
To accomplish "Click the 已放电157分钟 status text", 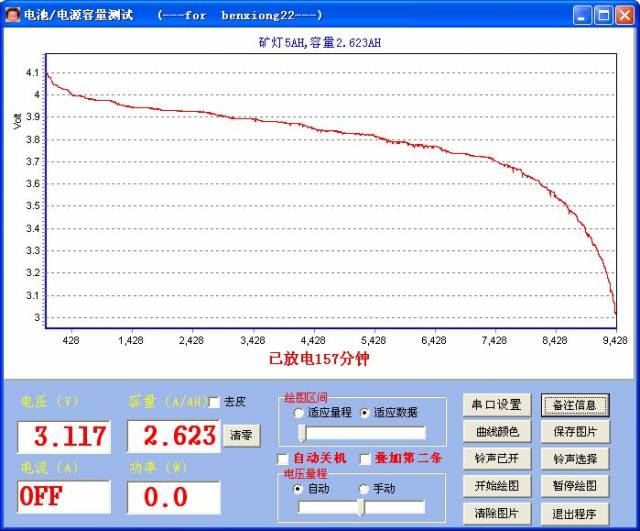I will pyautogui.click(x=319, y=359).
